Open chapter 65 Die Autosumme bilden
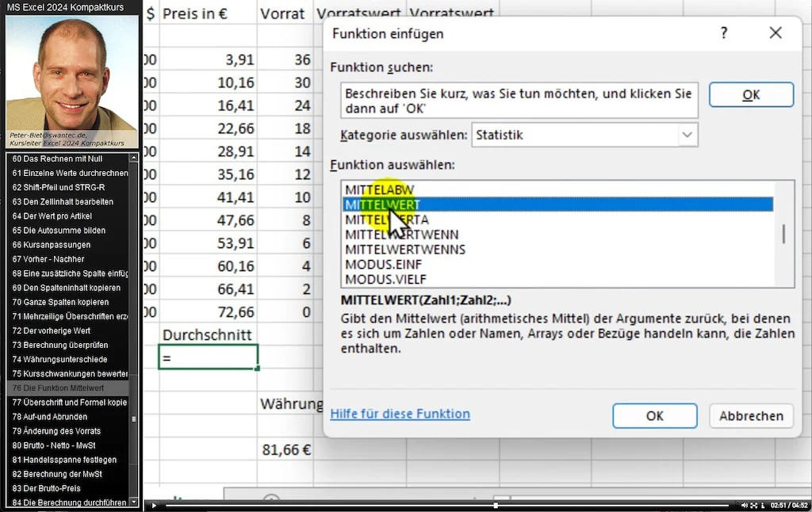The height and width of the screenshot is (512, 812). (x=67, y=231)
